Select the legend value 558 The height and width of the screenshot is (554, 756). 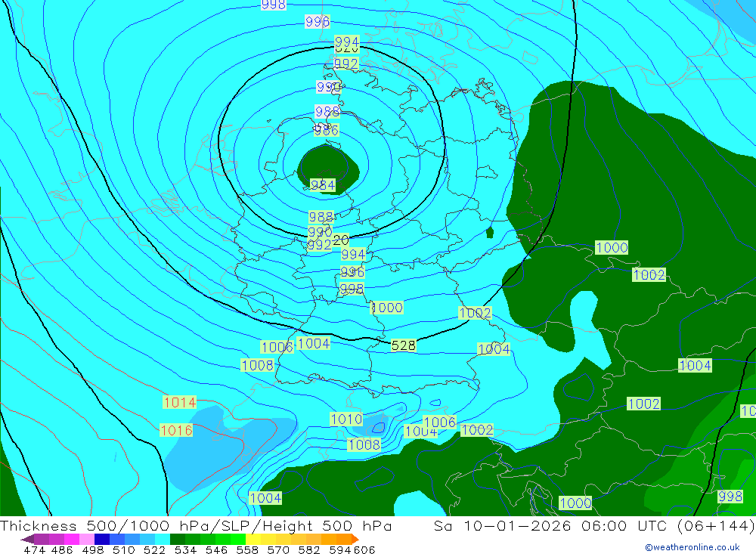tap(247, 549)
